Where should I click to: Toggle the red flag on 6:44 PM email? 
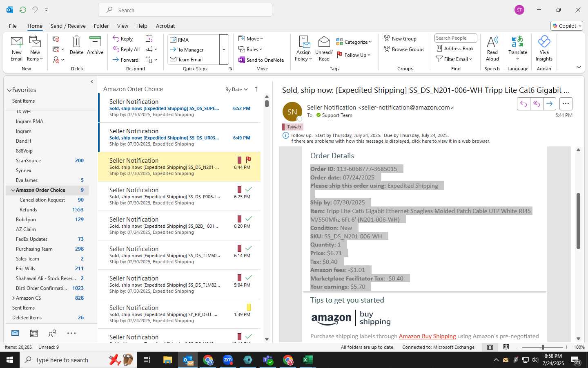tap(248, 159)
